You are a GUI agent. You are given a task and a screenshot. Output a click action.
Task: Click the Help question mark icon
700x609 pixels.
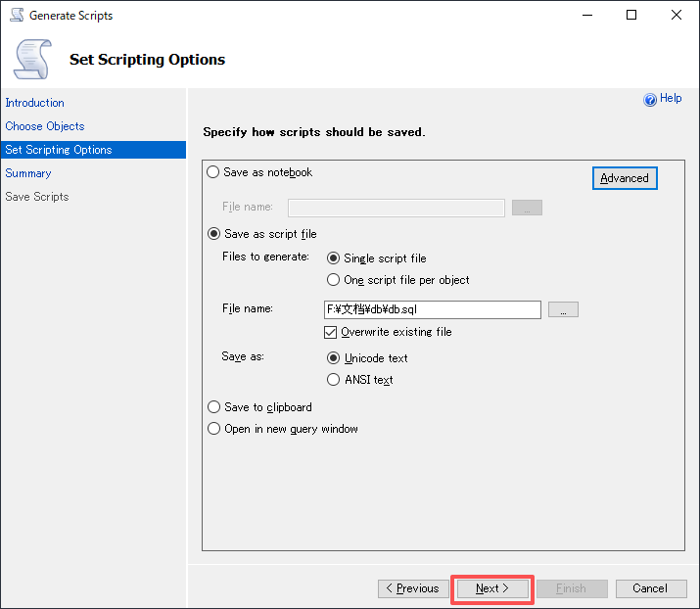[x=649, y=99]
